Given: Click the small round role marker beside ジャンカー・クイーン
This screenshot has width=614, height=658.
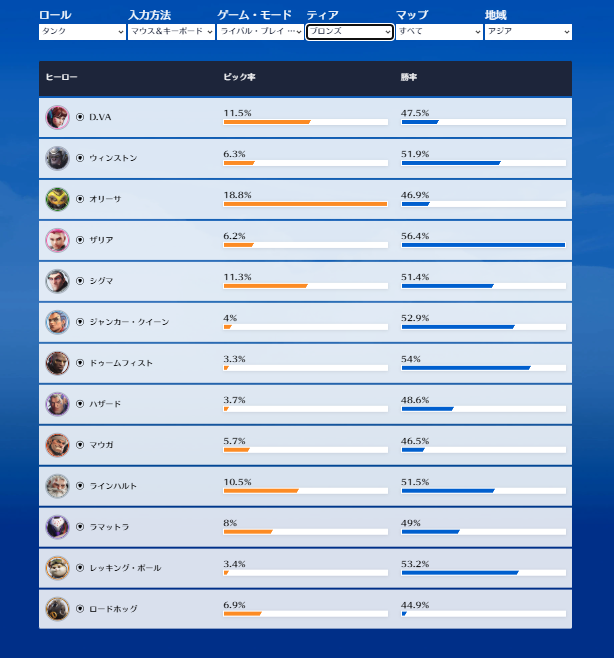Looking at the screenshot, I should 80,322.
